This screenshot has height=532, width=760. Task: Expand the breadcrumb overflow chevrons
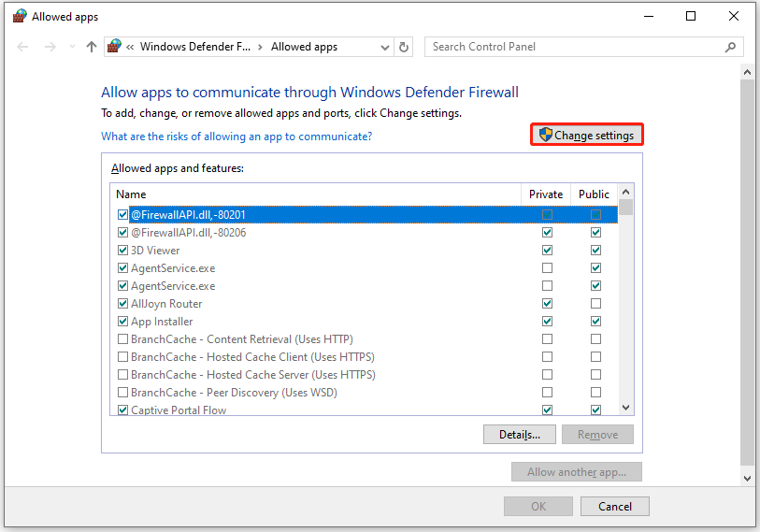pyautogui.click(x=130, y=47)
